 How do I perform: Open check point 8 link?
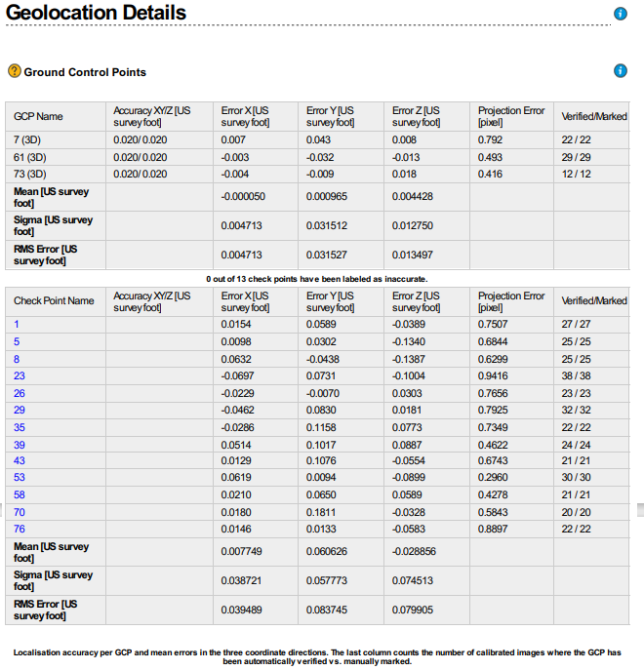tap(17, 359)
